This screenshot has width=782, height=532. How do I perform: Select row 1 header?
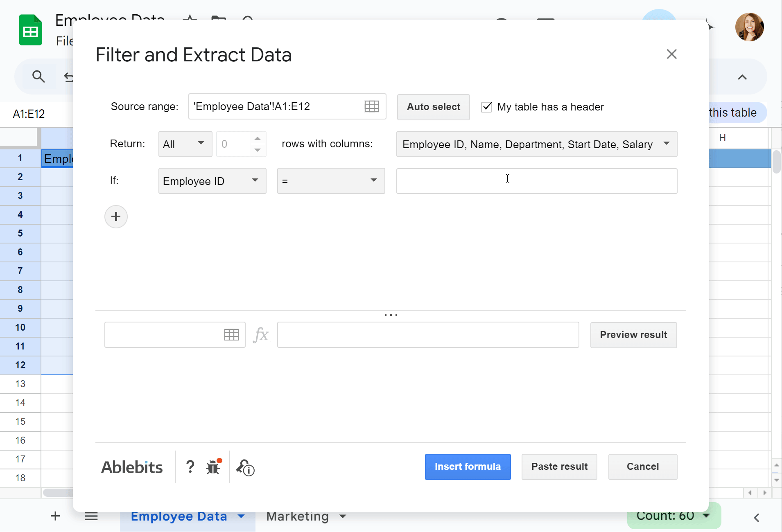[x=20, y=158]
